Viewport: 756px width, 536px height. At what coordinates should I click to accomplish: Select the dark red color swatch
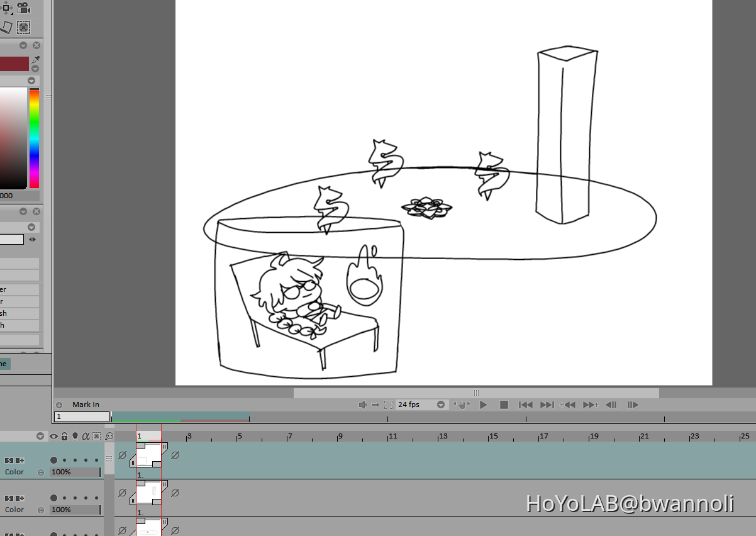14,63
